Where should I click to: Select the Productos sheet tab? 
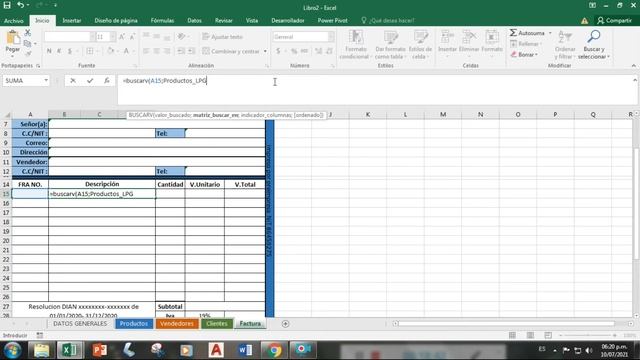[x=134, y=324]
